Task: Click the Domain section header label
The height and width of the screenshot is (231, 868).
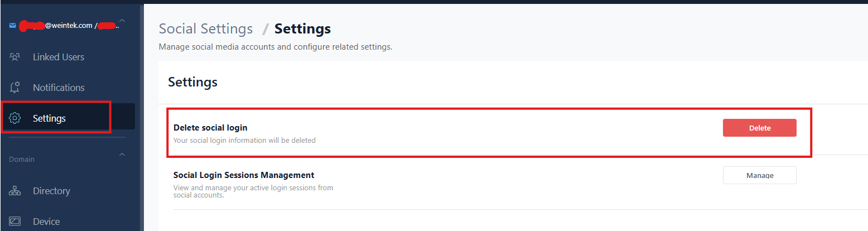Action: point(22,160)
